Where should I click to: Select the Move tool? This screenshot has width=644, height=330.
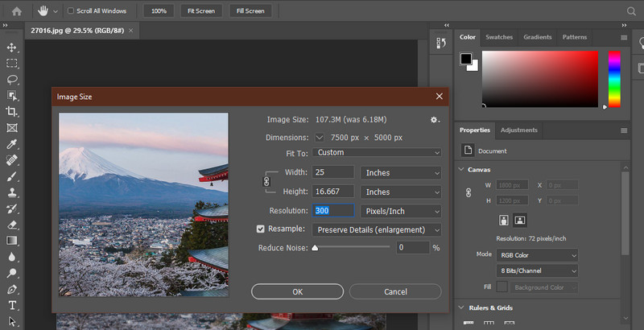pyautogui.click(x=12, y=47)
